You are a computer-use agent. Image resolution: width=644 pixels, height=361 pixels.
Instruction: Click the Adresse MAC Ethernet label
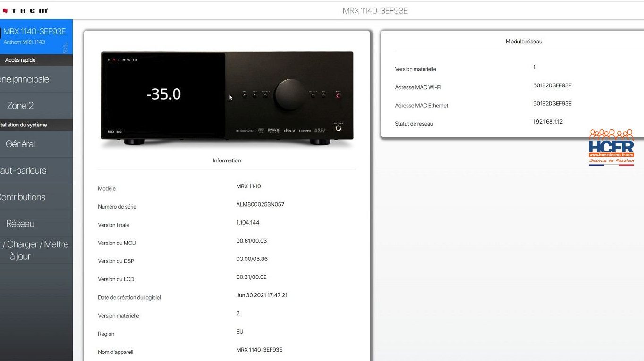422,106
